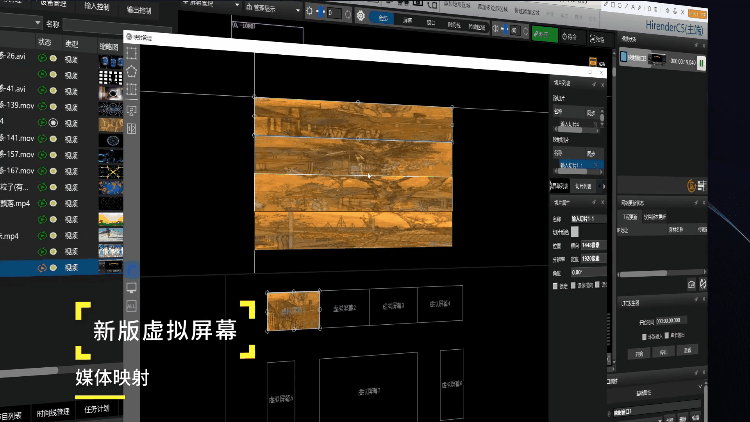Select the blue active mode tab in toolbar

point(382,18)
